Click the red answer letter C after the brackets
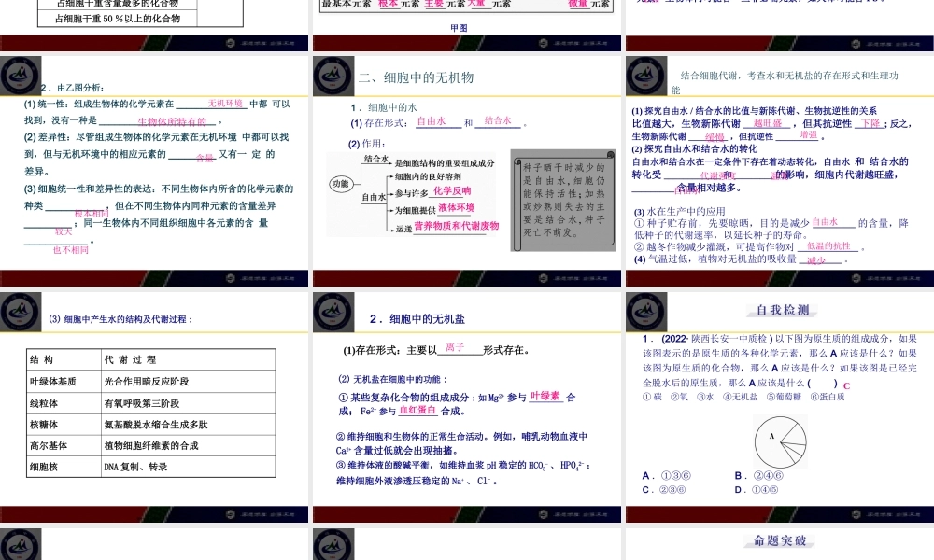934x560 pixels. point(846,385)
